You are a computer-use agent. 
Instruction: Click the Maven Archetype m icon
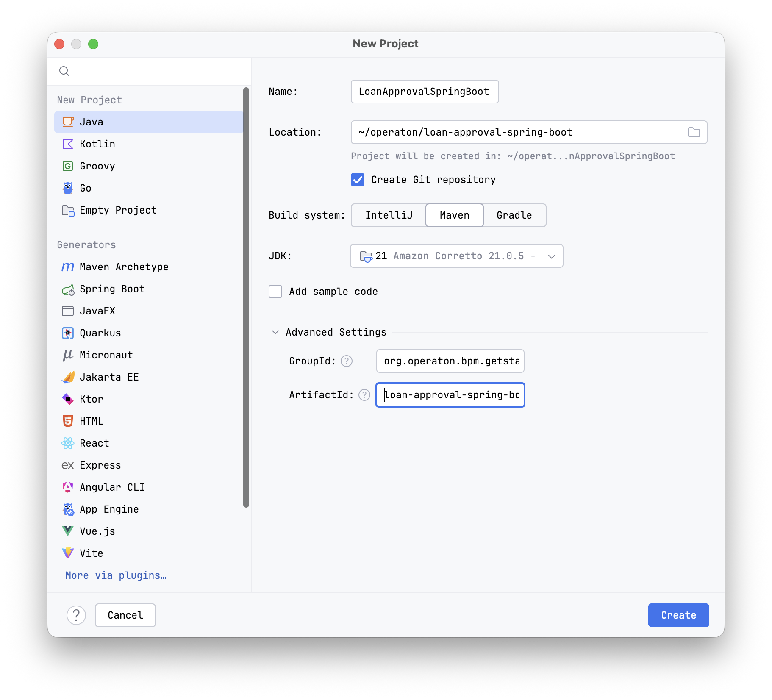point(68,267)
